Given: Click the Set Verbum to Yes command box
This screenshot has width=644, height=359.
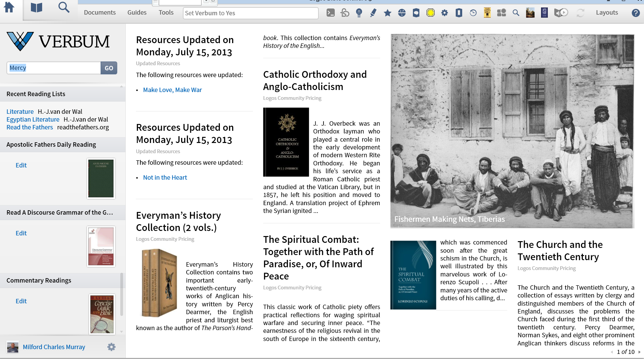Looking at the screenshot, I should coord(250,13).
